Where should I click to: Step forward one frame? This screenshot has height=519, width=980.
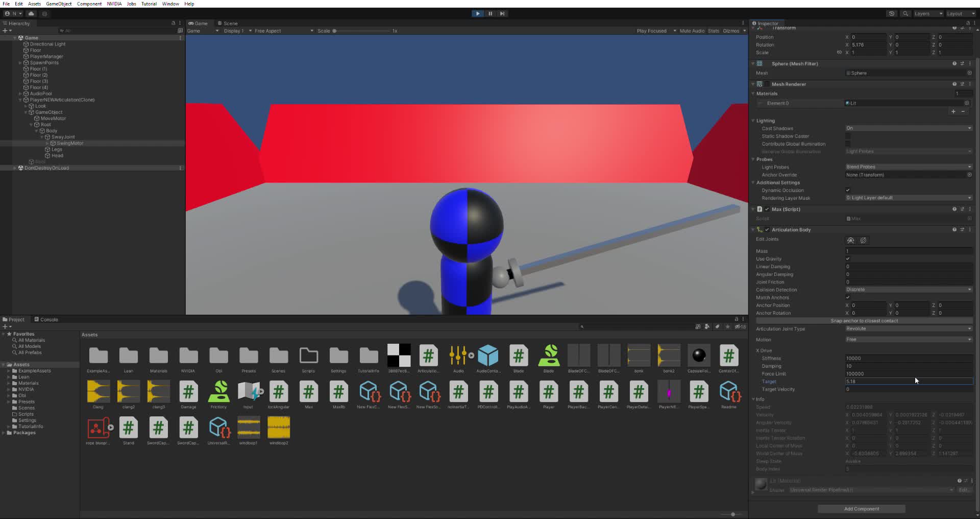tap(502, 14)
